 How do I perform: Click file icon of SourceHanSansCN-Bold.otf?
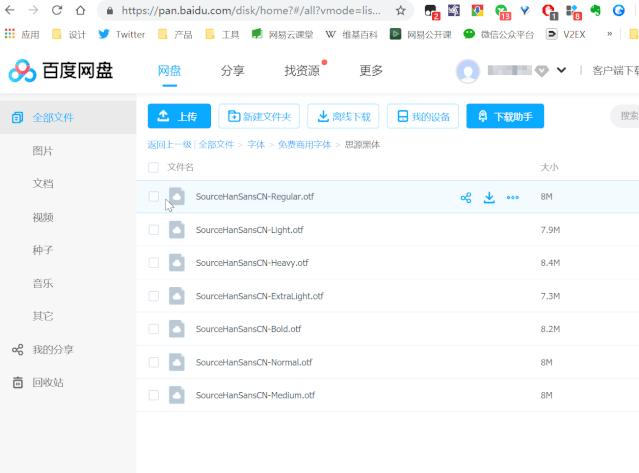tap(177, 329)
